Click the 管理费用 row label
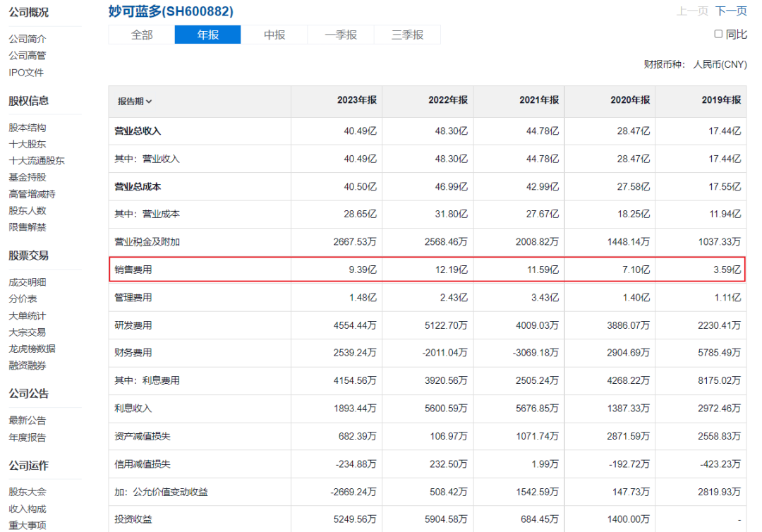This screenshot has width=762, height=532. [133, 297]
